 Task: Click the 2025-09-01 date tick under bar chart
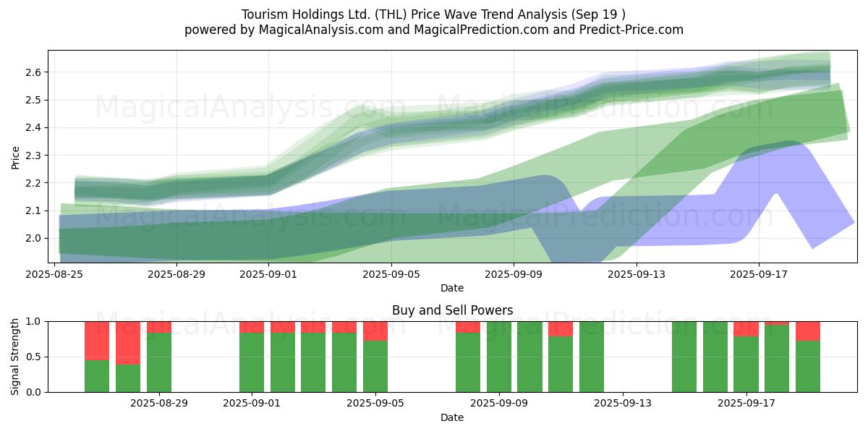point(252,404)
